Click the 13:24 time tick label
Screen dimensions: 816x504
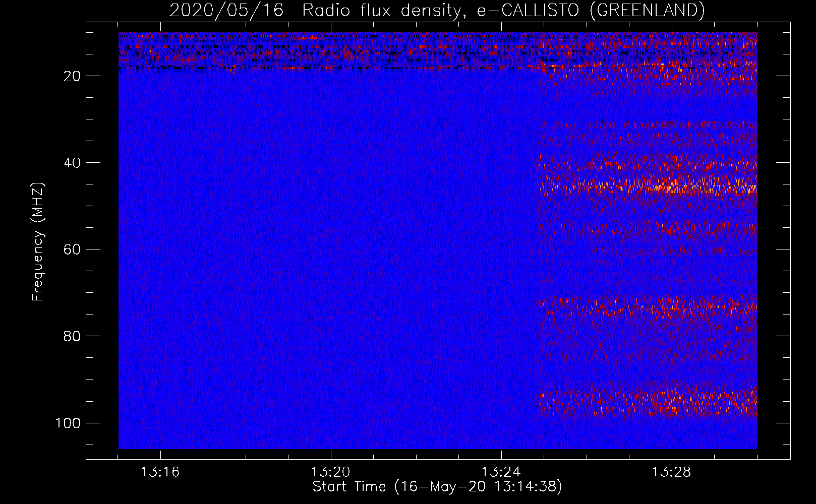point(501,472)
